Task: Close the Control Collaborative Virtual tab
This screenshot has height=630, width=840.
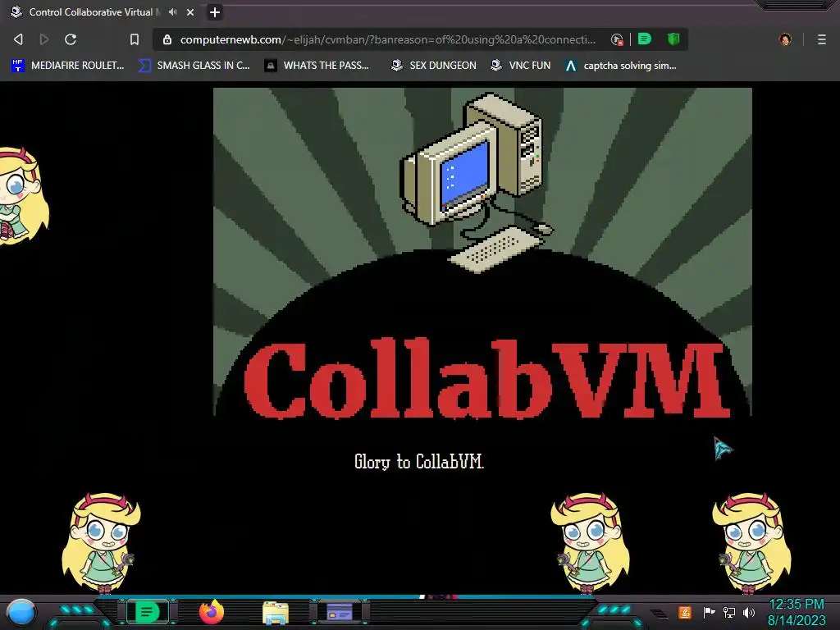Action: tap(190, 11)
